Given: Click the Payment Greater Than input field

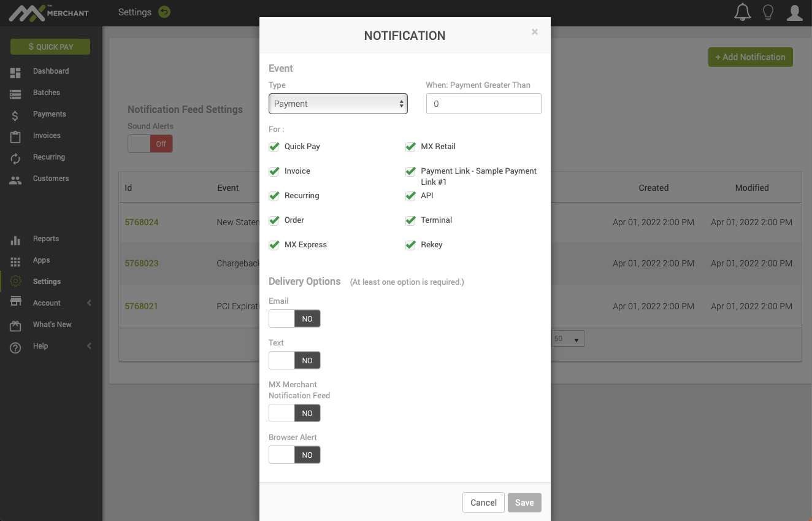Looking at the screenshot, I should tap(483, 104).
